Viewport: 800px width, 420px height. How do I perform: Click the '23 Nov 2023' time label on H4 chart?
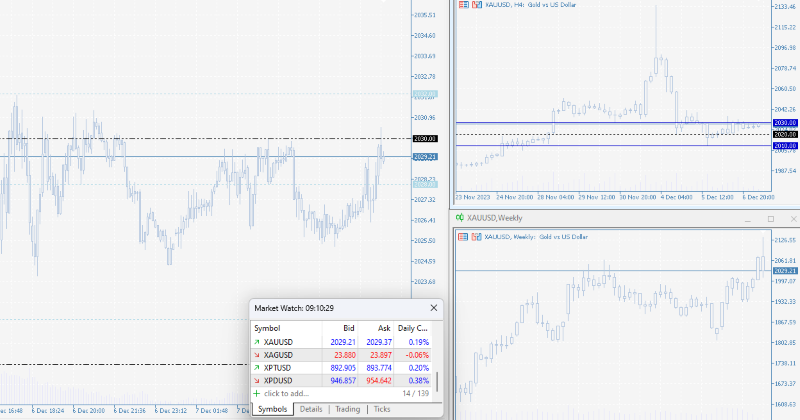point(473,197)
